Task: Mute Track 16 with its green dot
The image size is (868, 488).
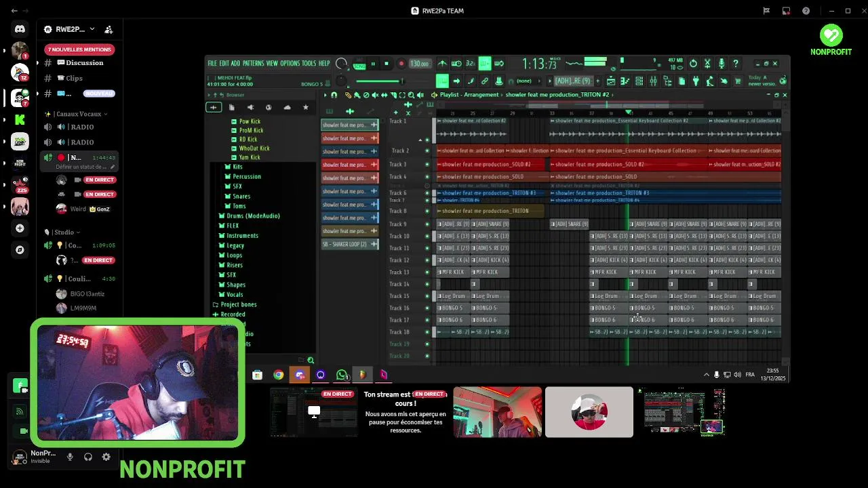Action: click(427, 308)
